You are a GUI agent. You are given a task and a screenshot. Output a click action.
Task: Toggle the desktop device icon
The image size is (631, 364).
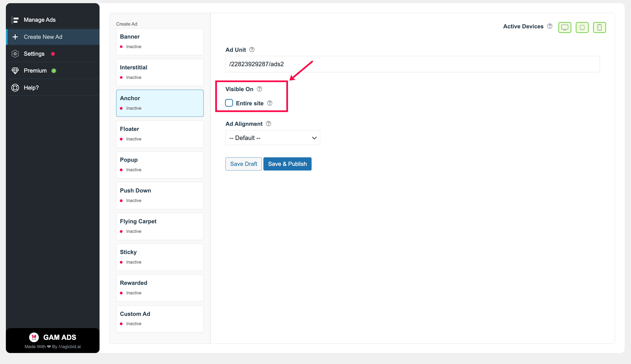tap(565, 27)
